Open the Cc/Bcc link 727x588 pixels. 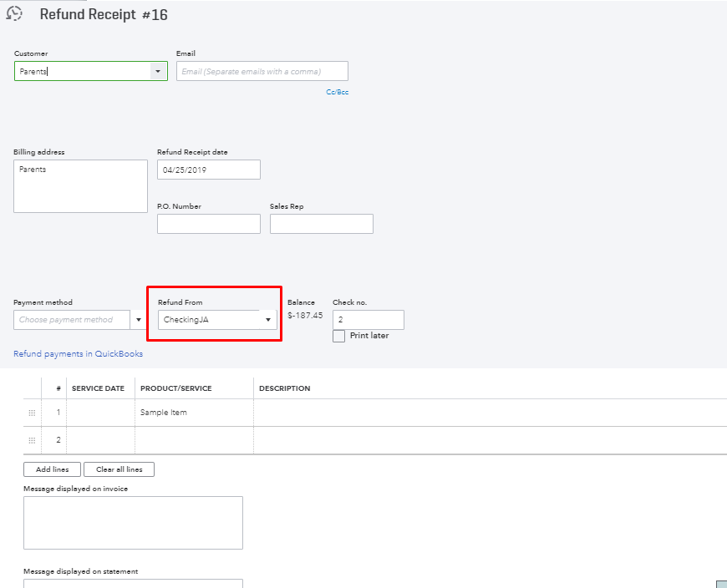pos(337,92)
